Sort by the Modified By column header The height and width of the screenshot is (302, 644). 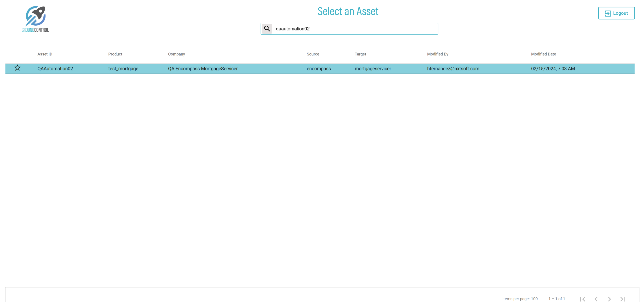tap(437, 54)
